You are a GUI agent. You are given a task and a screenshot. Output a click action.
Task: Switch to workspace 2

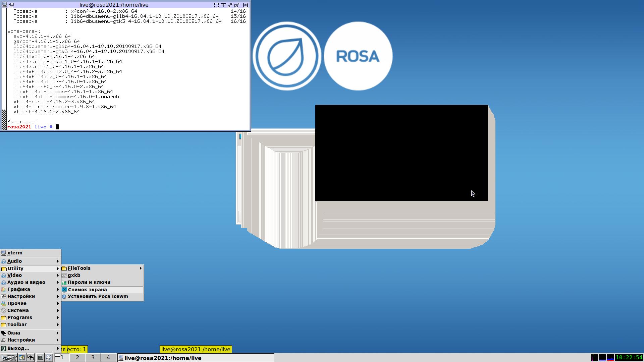(77, 358)
